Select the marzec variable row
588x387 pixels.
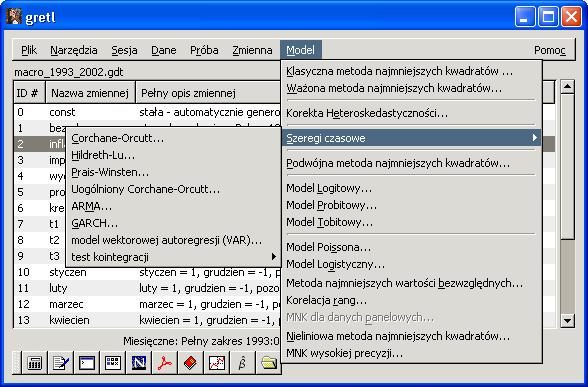coord(147,304)
